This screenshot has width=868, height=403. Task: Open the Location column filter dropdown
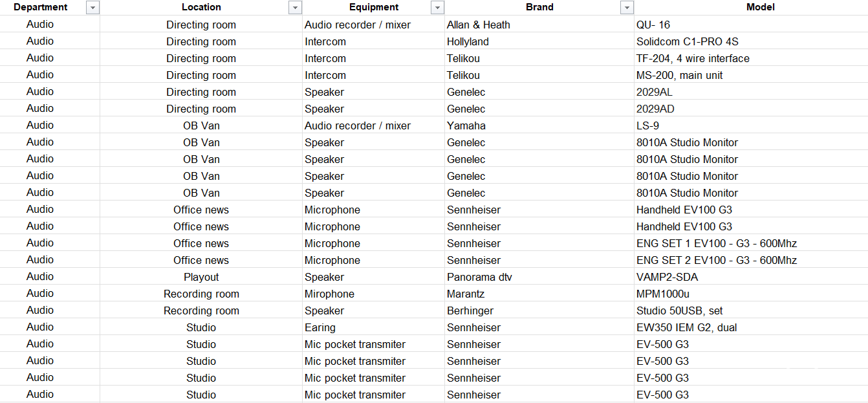click(296, 8)
